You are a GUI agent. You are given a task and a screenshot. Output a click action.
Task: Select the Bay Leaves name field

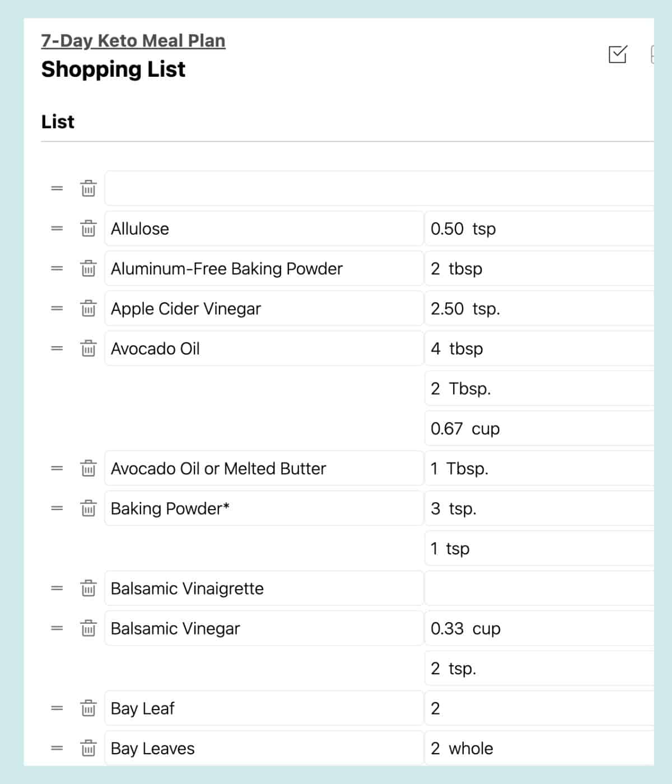click(x=263, y=748)
